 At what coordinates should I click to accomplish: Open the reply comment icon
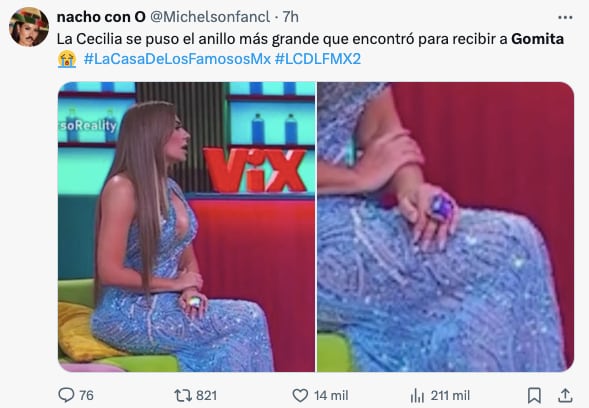click(x=66, y=395)
